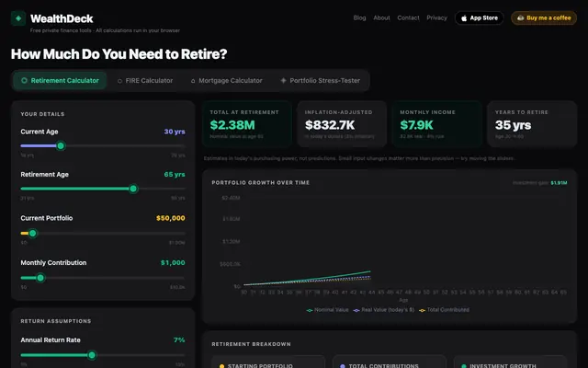Select the Years to Retire 35 yrs card
The image size is (588, 368).
532,124
